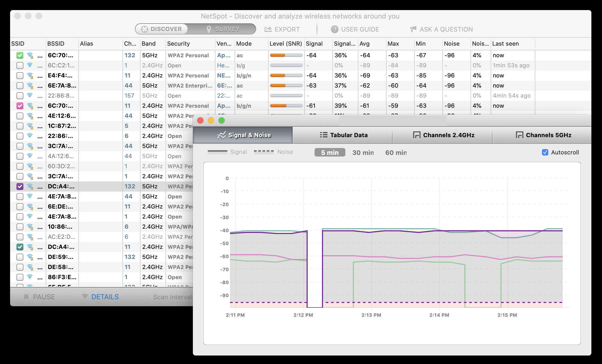
Task: Click locked Wi-Fi icon of DE:58 row
Action: tap(30, 267)
